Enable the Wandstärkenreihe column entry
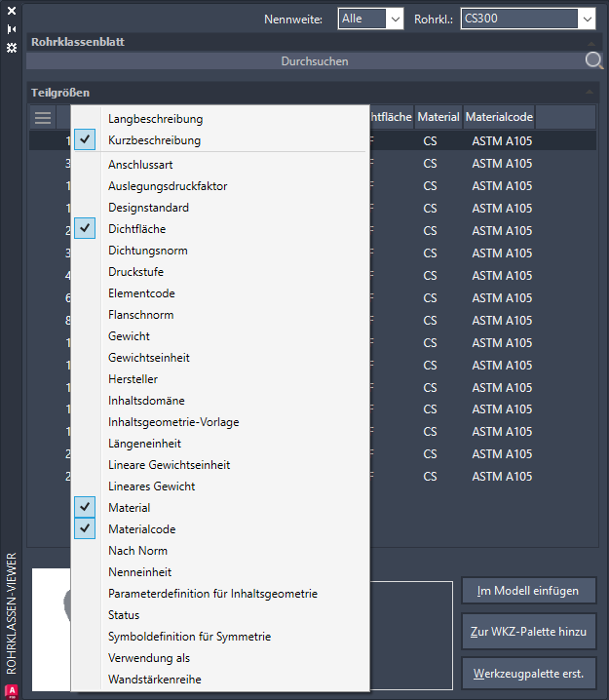Image resolution: width=609 pixels, height=700 pixels. click(154, 680)
